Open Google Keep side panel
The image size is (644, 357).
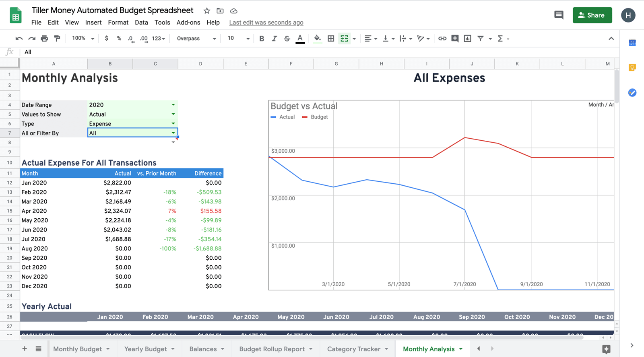(632, 68)
